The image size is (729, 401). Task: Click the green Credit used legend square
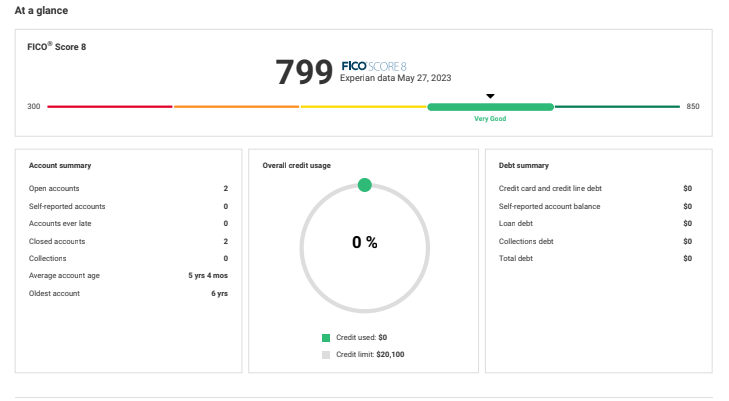tap(326, 338)
